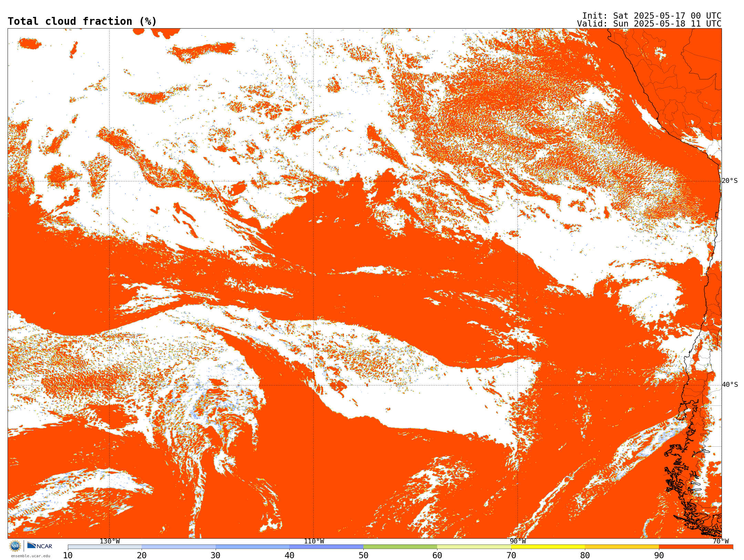Click the 20–30 light blue colorbar segment
This screenshot has height=560, width=744.
[178, 547]
